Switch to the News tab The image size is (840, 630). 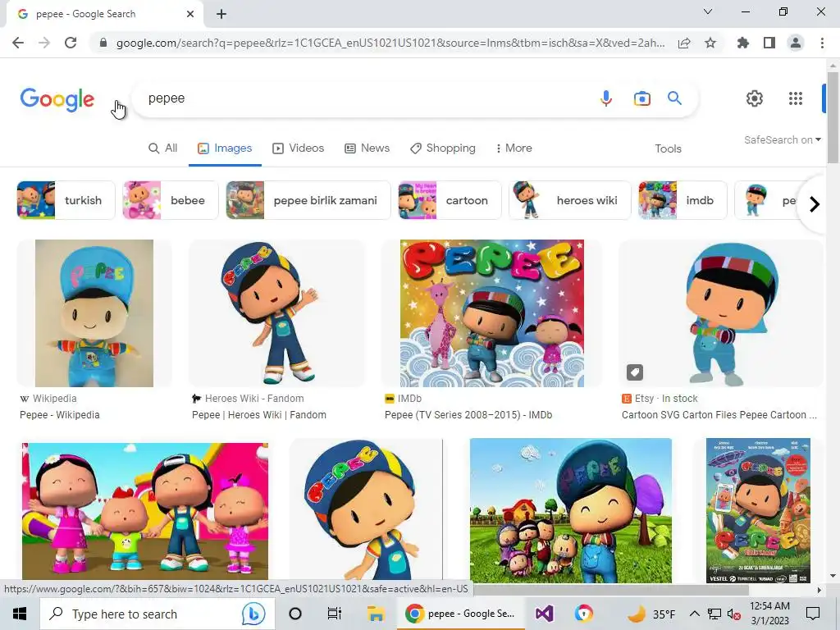point(367,148)
